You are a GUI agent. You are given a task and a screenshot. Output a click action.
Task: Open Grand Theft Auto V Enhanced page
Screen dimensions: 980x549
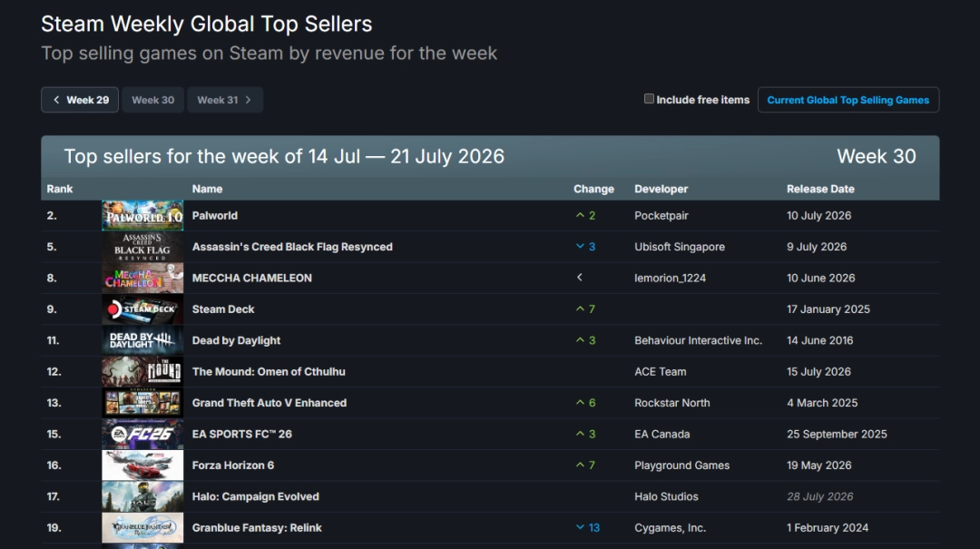[269, 403]
